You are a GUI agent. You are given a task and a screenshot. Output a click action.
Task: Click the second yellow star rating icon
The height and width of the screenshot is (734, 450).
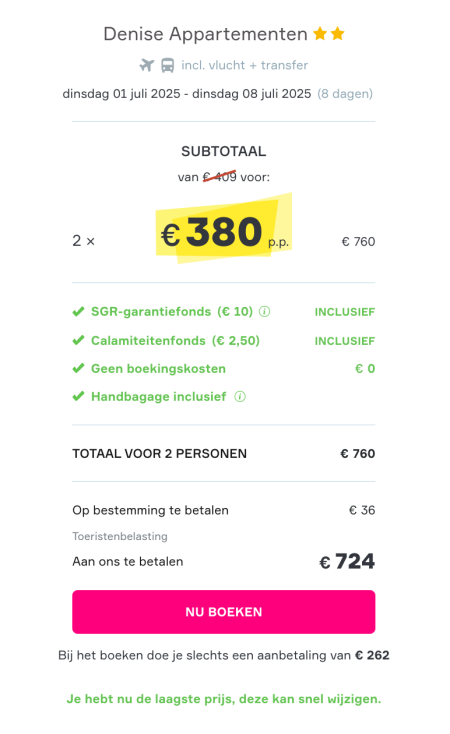338,34
